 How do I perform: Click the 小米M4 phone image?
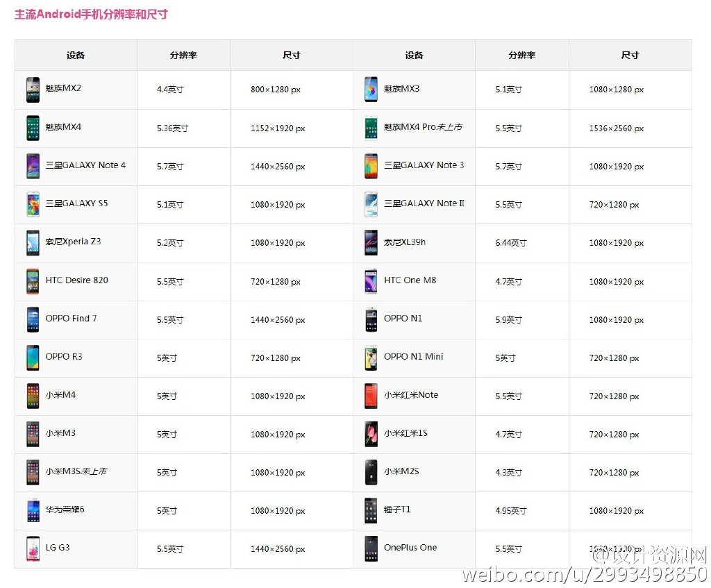pyautogui.click(x=33, y=396)
